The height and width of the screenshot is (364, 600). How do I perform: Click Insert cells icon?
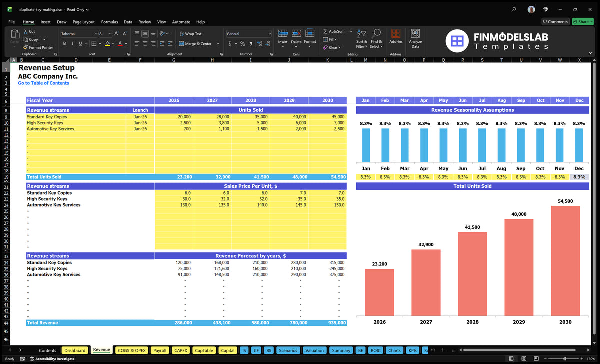283,33
